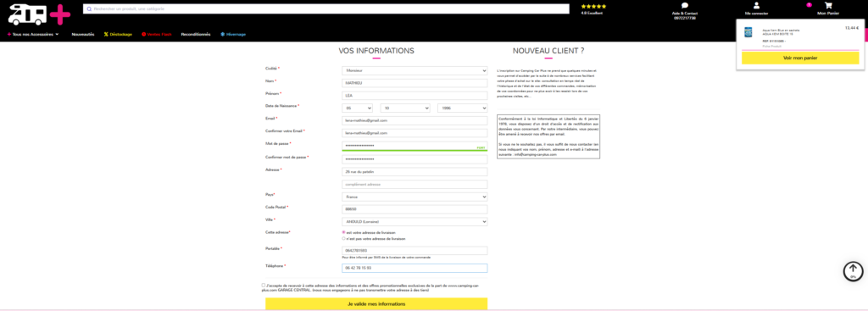Click the complément adresse field
Viewport: 868px width, 311px height.
point(415,184)
